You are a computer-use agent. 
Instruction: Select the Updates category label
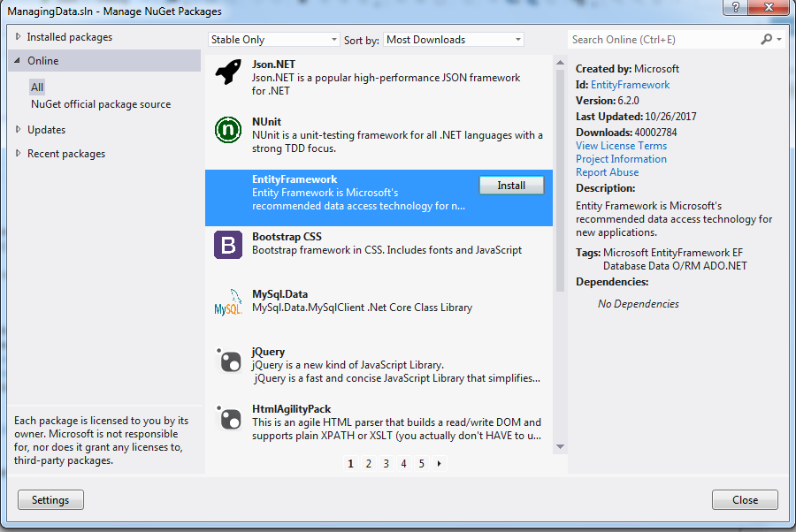tap(47, 130)
